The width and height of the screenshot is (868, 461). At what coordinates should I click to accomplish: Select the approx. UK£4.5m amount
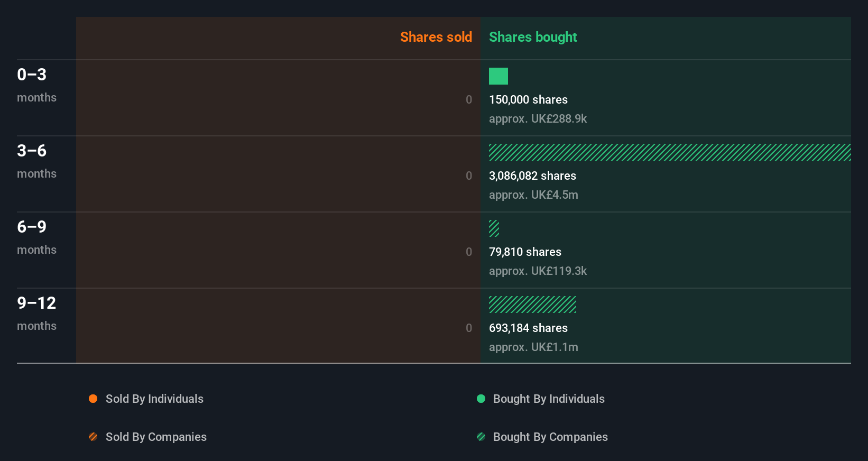click(x=533, y=195)
